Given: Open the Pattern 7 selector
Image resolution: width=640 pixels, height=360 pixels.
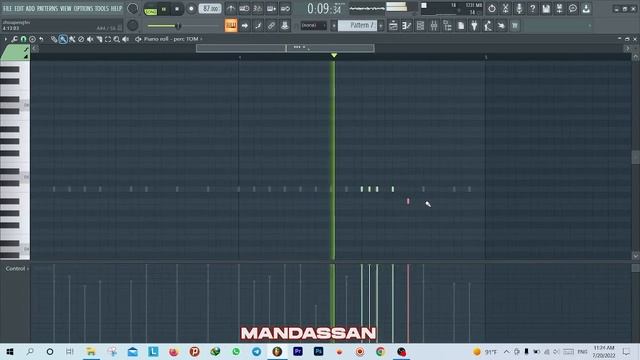Looking at the screenshot, I should coord(358,26).
